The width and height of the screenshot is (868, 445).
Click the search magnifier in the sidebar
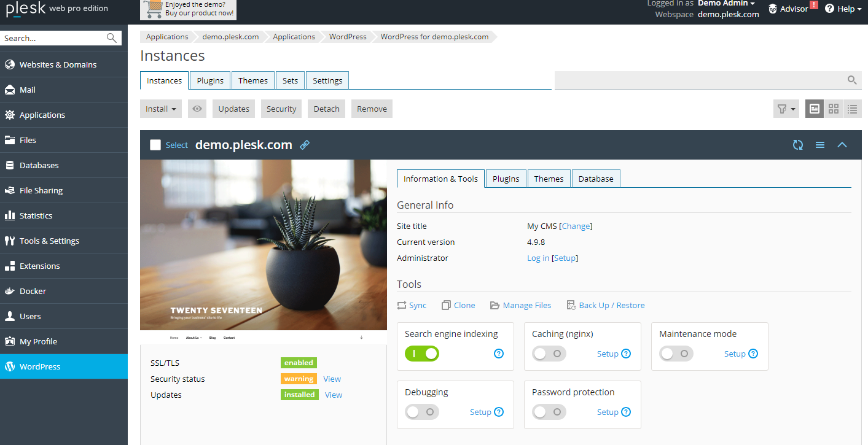click(x=111, y=38)
